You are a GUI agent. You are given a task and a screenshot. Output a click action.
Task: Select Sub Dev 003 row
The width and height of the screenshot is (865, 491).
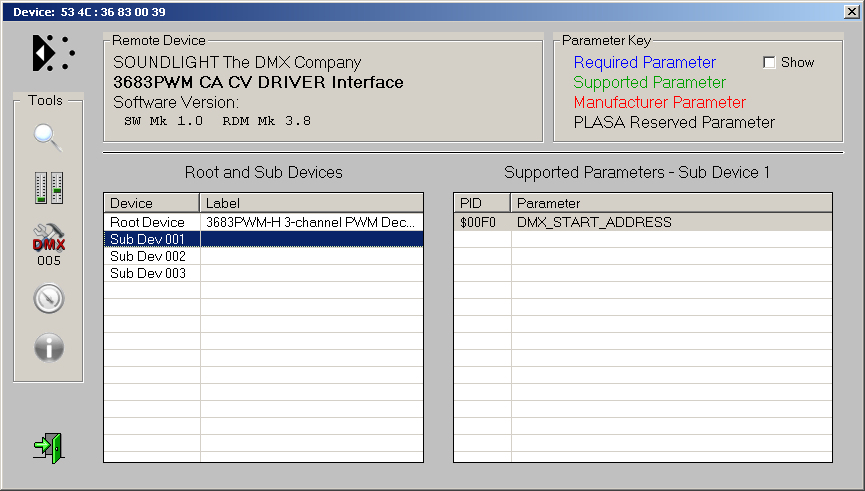click(147, 273)
